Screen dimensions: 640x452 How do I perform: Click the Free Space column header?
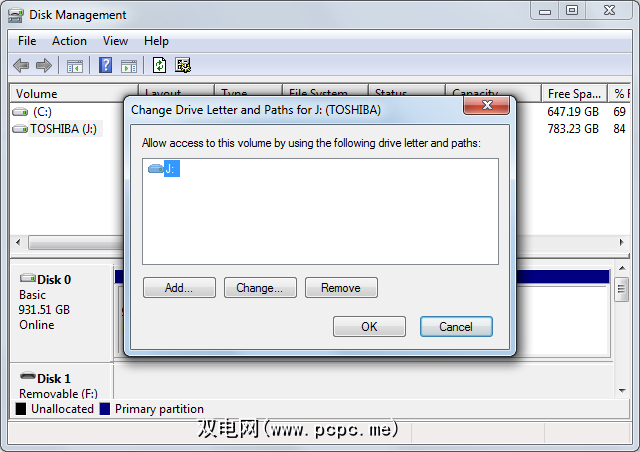pyautogui.click(x=574, y=94)
